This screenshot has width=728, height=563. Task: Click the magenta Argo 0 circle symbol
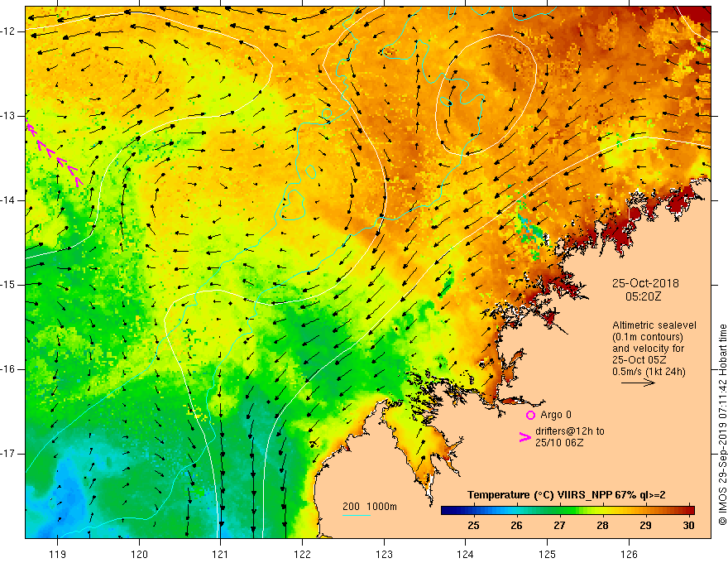pos(530,415)
